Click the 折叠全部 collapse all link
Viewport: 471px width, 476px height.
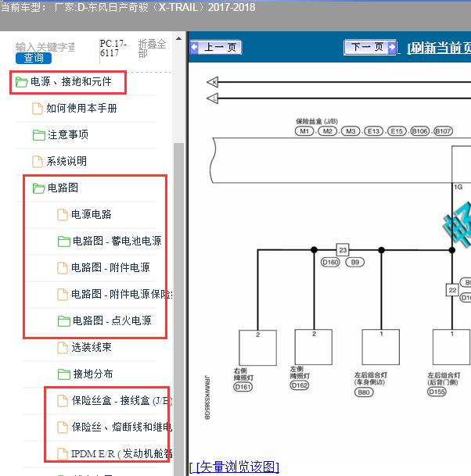tap(152, 48)
